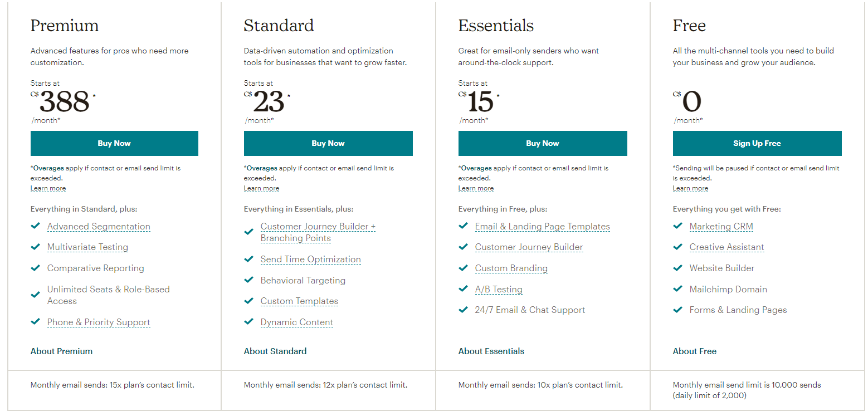Viewport: 868px width, 416px height.
Task: Click the checkmark beside A/B Testing
Action: tap(463, 289)
